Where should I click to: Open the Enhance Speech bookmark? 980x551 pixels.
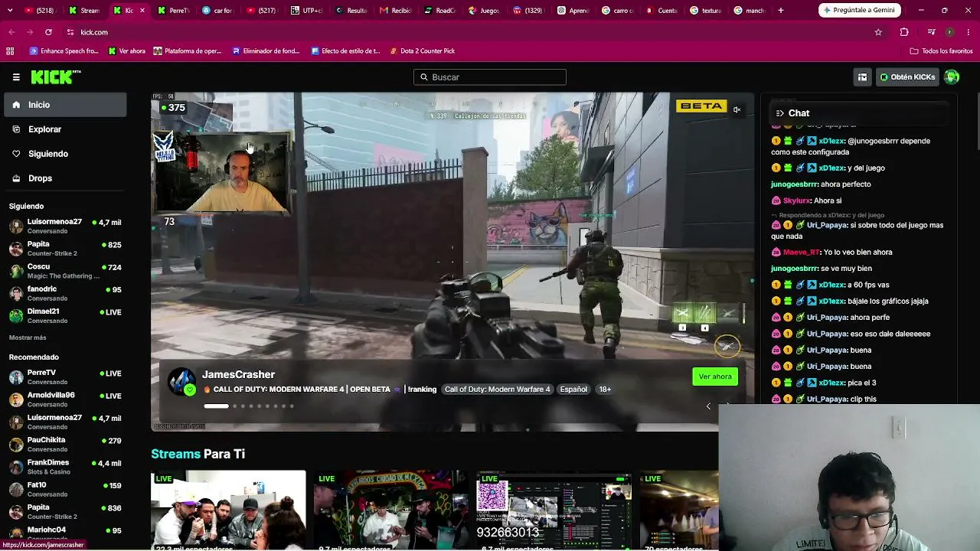click(64, 51)
